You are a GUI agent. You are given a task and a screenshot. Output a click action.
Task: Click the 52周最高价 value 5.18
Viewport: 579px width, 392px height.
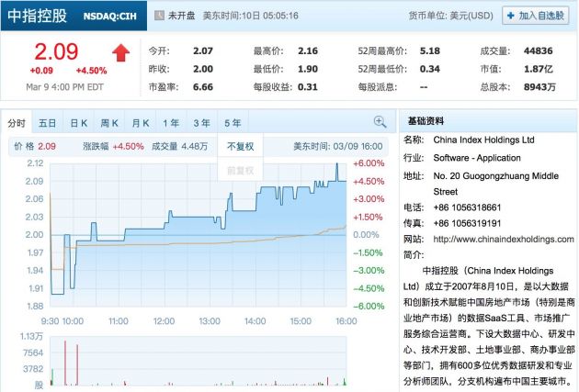pos(430,50)
